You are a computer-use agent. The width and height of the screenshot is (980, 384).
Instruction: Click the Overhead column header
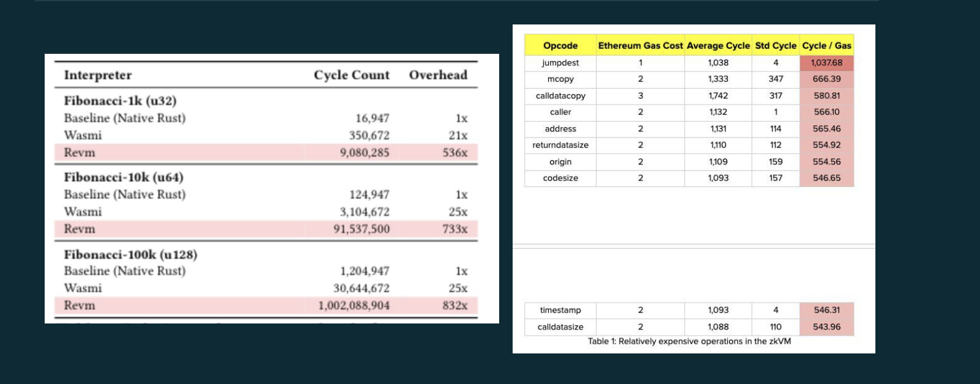coord(438,75)
